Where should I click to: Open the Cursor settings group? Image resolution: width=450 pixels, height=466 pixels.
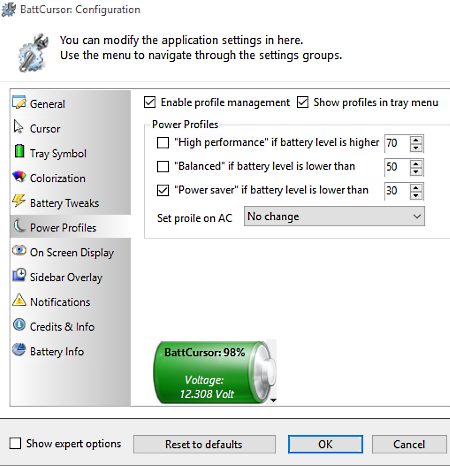coord(70,128)
